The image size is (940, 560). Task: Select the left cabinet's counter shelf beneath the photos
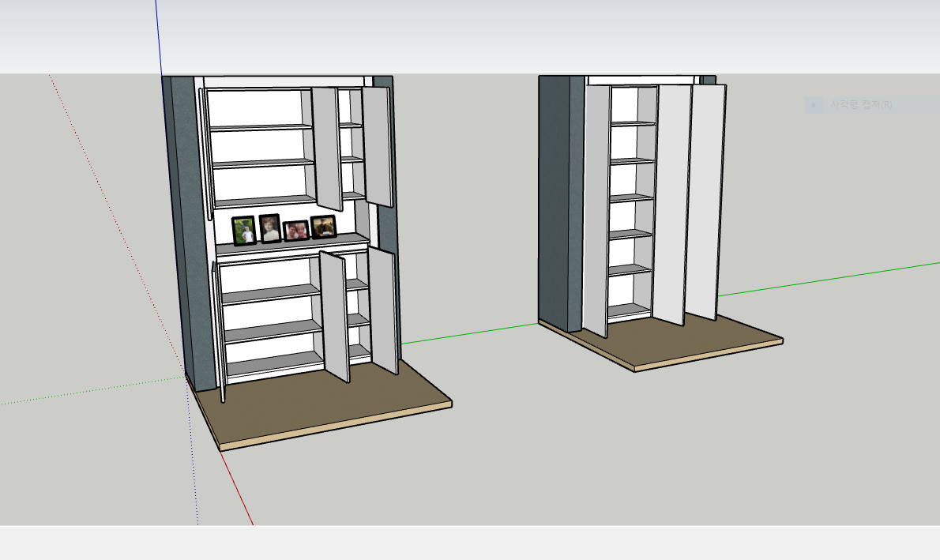click(x=292, y=244)
